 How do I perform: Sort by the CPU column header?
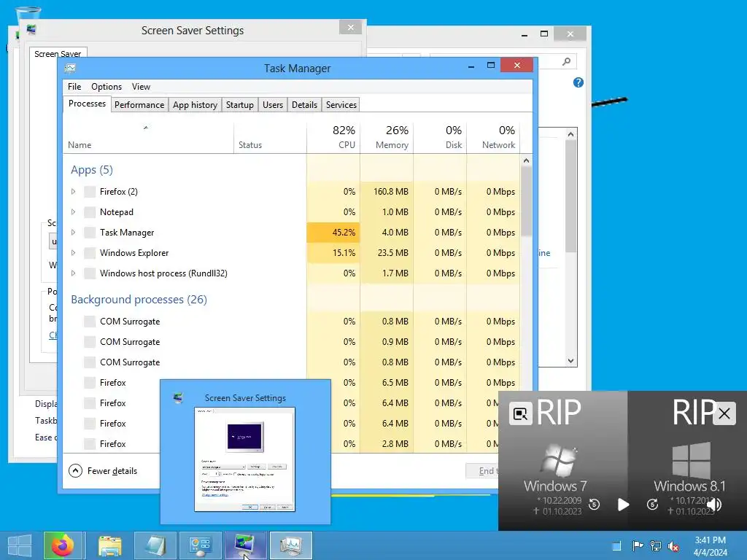(x=333, y=138)
